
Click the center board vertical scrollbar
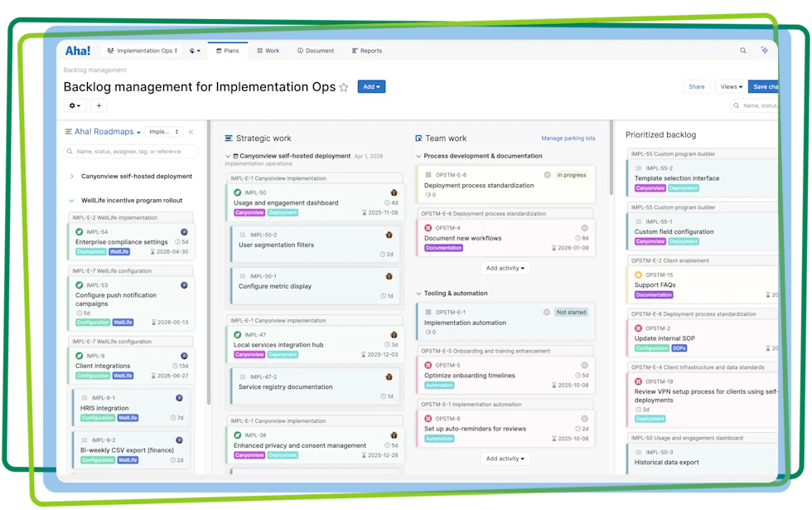(x=611, y=158)
